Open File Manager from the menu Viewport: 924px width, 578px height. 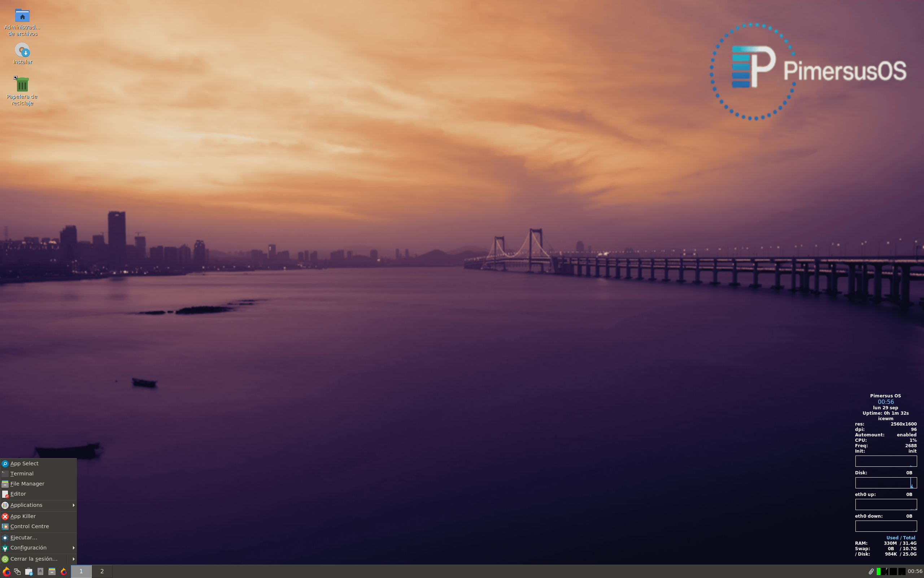point(39,484)
